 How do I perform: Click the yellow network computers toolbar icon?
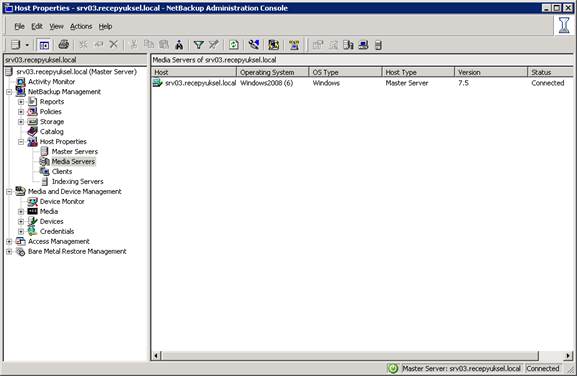coord(294,45)
